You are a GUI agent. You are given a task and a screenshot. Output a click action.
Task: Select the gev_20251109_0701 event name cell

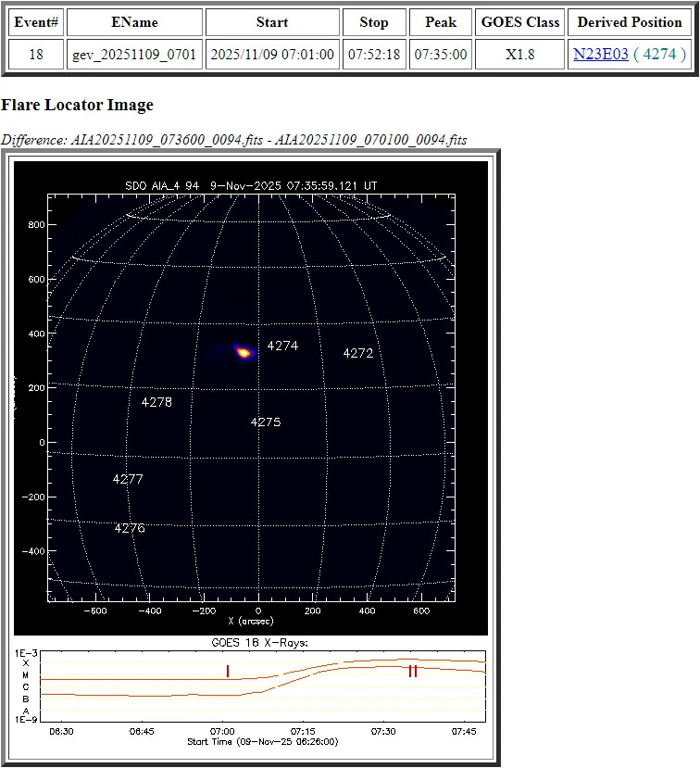coord(134,55)
